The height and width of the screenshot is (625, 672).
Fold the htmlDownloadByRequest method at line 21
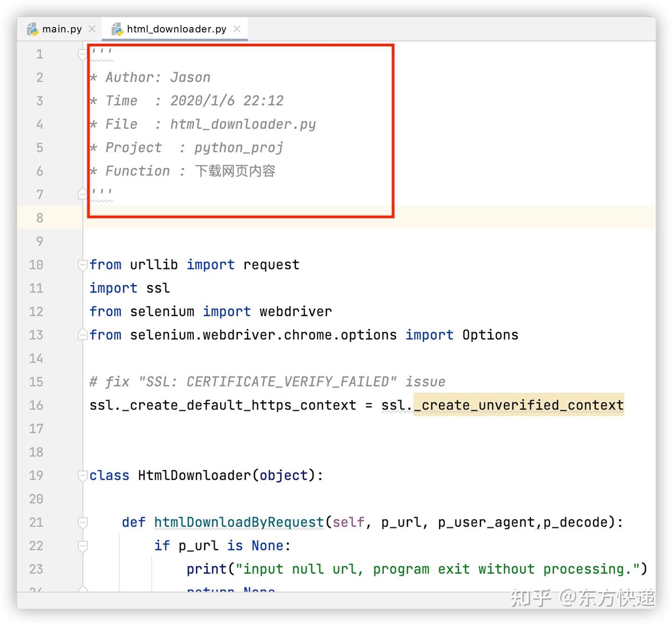(83, 522)
